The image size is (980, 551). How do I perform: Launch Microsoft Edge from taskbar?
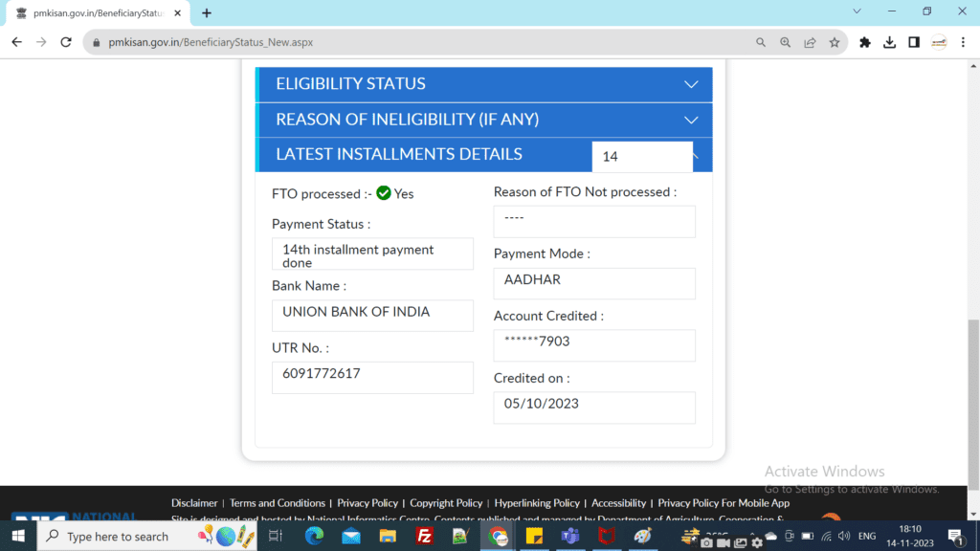314,536
